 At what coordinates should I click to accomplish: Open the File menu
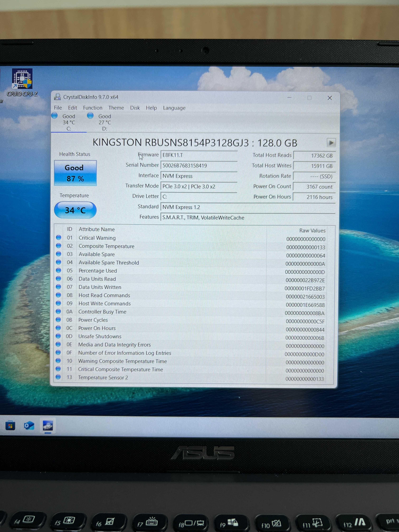[58, 108]
